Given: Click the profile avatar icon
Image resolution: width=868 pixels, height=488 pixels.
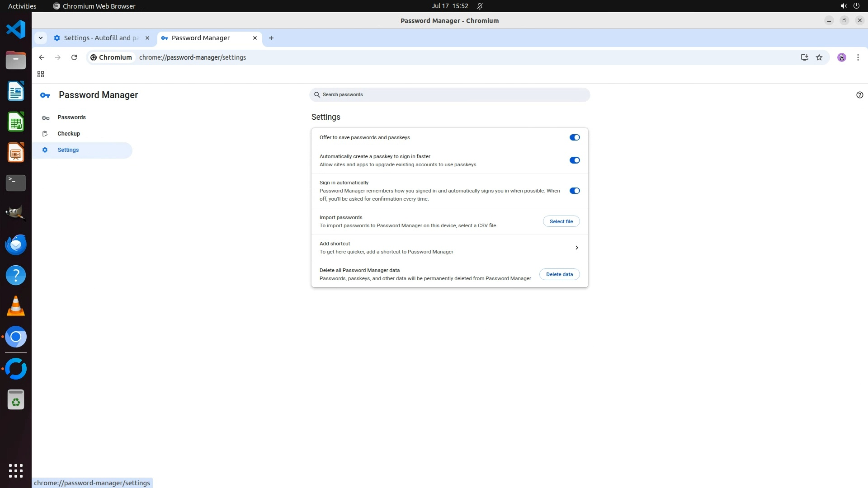Looking at the screenshot, I should (x=841, y=57).
